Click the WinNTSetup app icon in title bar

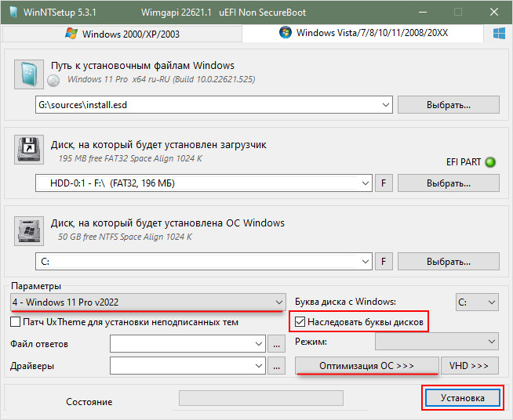coord(13,13)
